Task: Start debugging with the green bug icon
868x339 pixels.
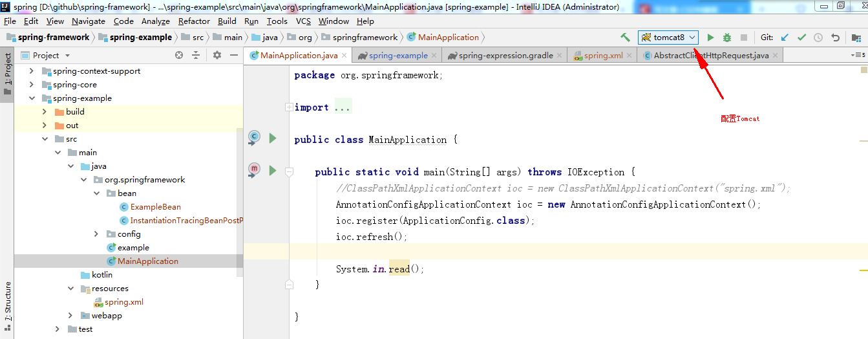Action: click(x=727, y=38)
